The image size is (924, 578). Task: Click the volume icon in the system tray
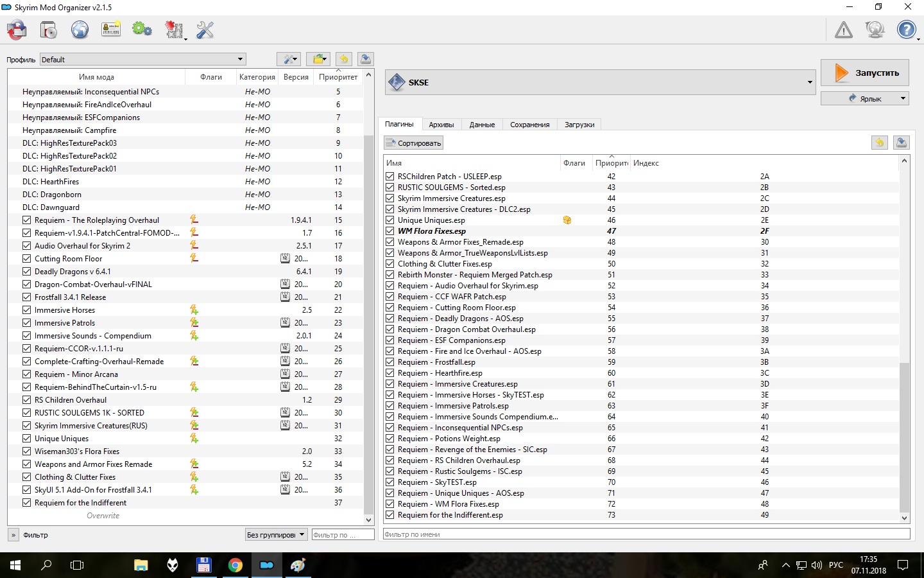817,565
